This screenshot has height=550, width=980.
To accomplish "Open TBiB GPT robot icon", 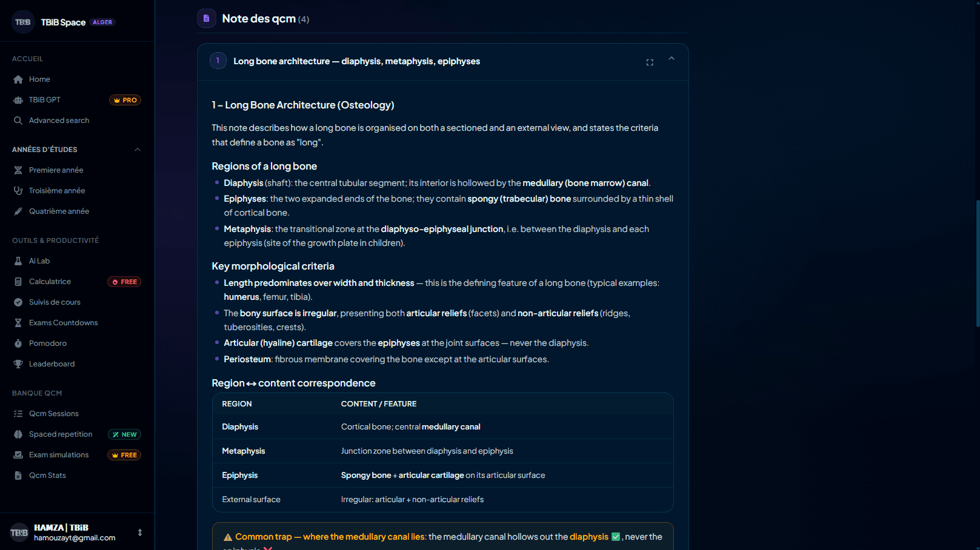I will click(18, 100).
